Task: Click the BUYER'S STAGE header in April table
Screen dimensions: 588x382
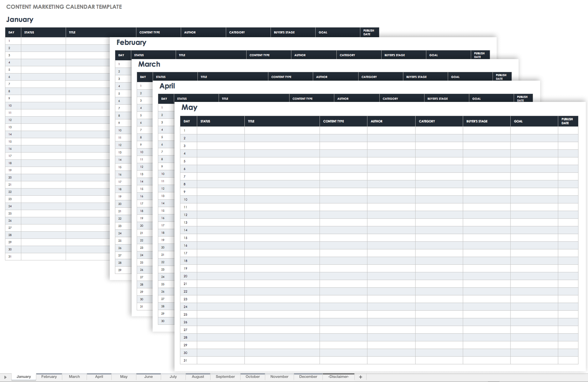Action: [446, 98]
